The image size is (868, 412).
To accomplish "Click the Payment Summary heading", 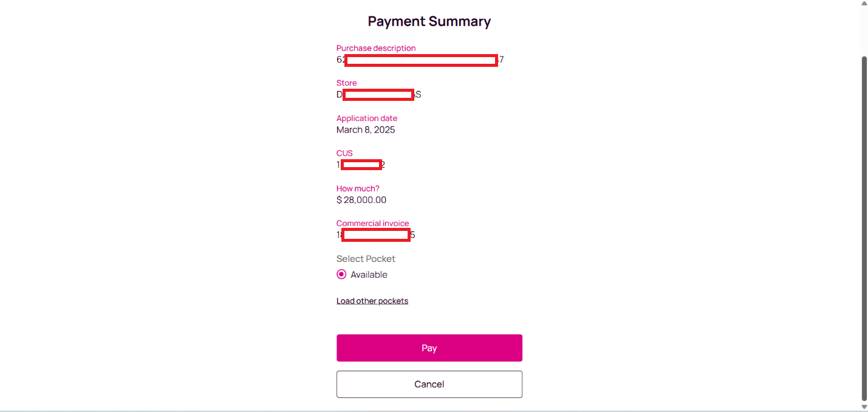I will click(429, 21).
